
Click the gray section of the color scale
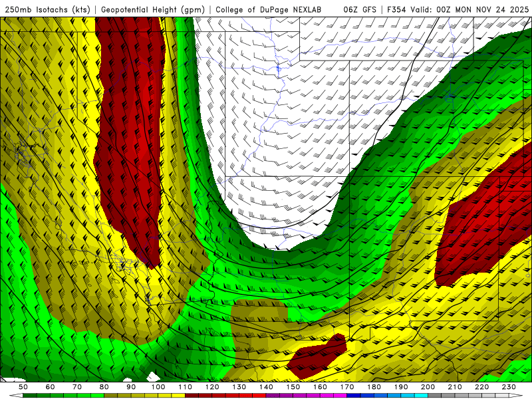(468, 396)
